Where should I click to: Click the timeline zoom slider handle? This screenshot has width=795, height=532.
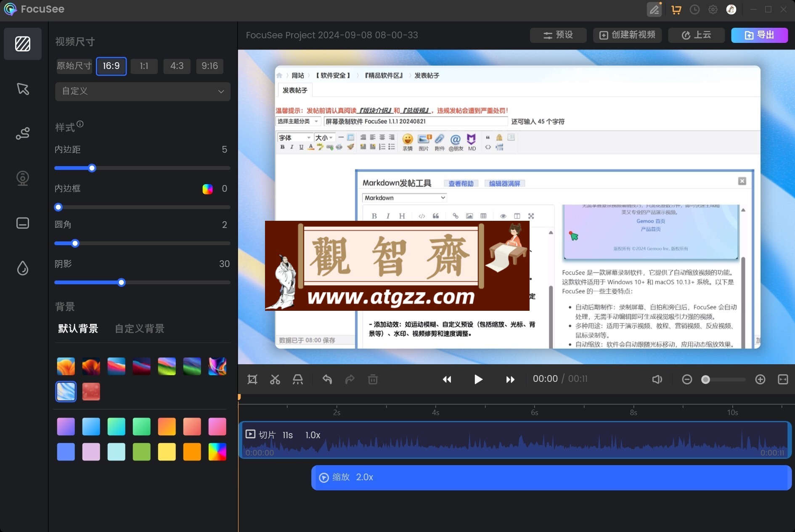(x=705, y=380)
